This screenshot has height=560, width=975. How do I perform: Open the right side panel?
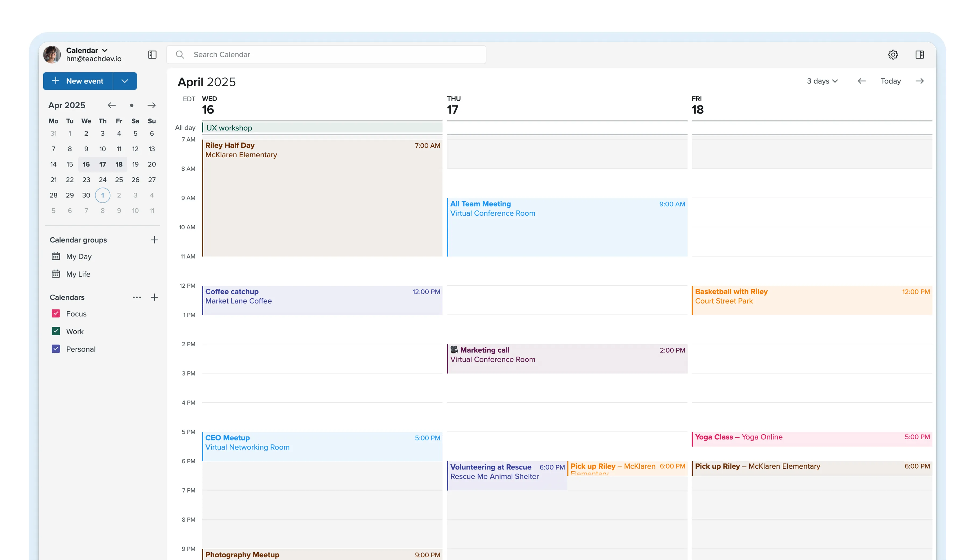point(920,54)
